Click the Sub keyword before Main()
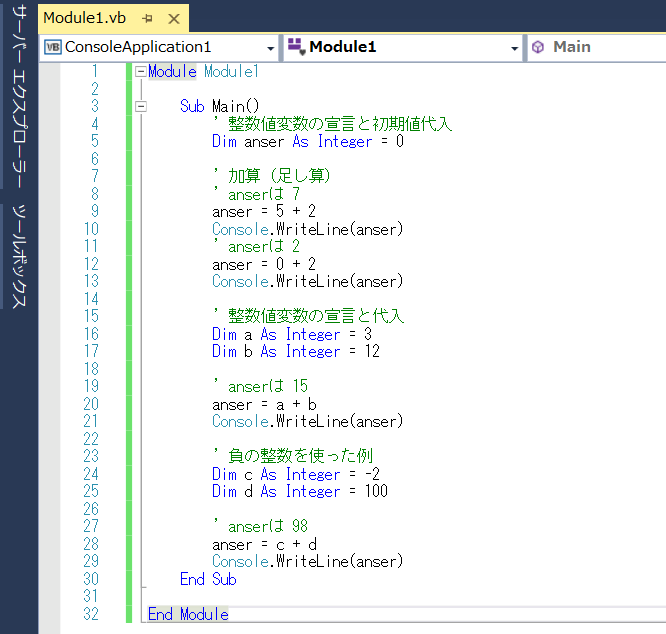 192,106
